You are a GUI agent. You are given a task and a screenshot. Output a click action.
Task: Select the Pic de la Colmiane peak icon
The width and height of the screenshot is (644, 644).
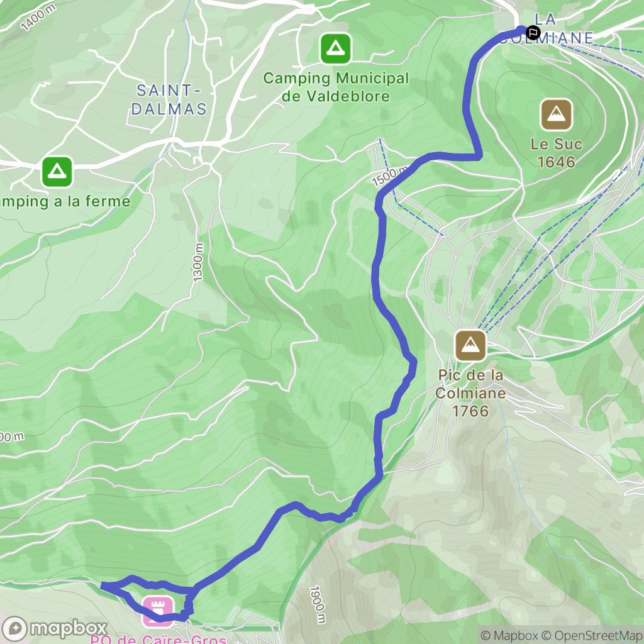470,345
